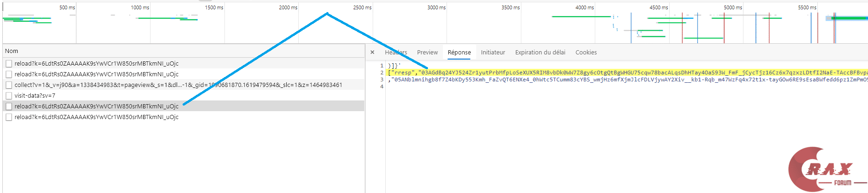Click the 3000 ms timeline mark

click(x=436, y=7)
